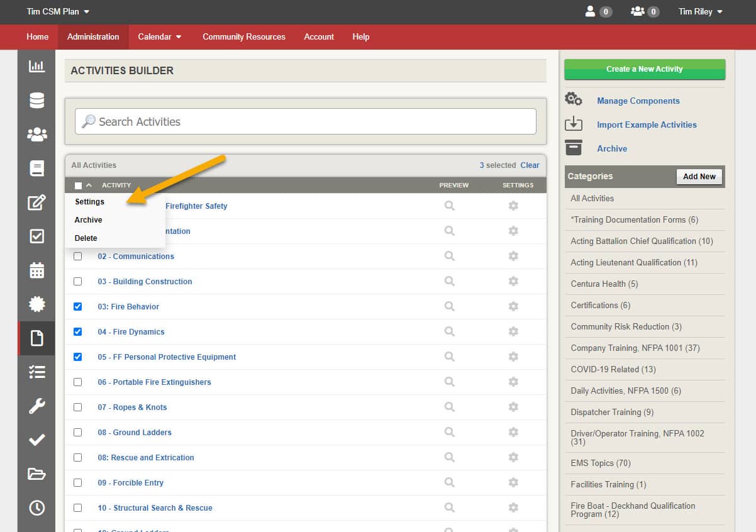The image size is (756, 532).
Task: Click the Create a New Activity button
Action: (x=644, y=69)
